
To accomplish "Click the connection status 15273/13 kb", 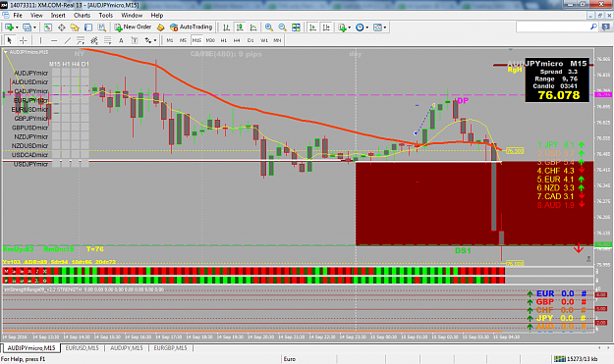I will pos(576,359).
